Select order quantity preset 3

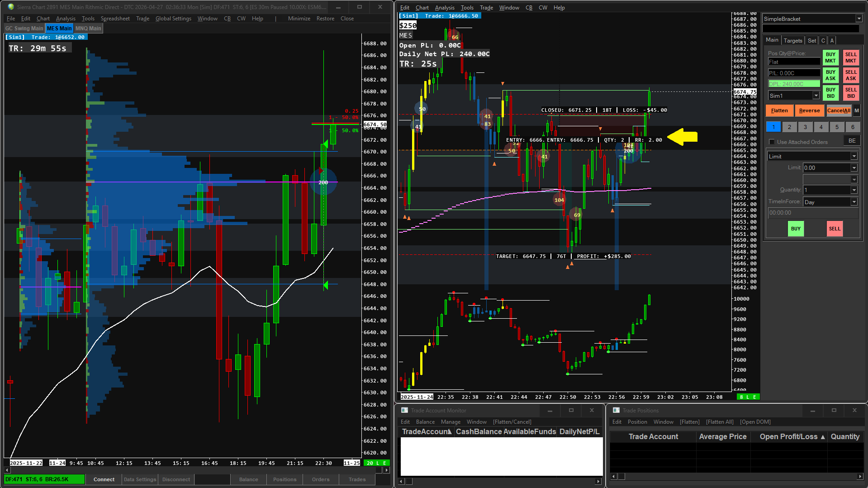click(805, 127)
